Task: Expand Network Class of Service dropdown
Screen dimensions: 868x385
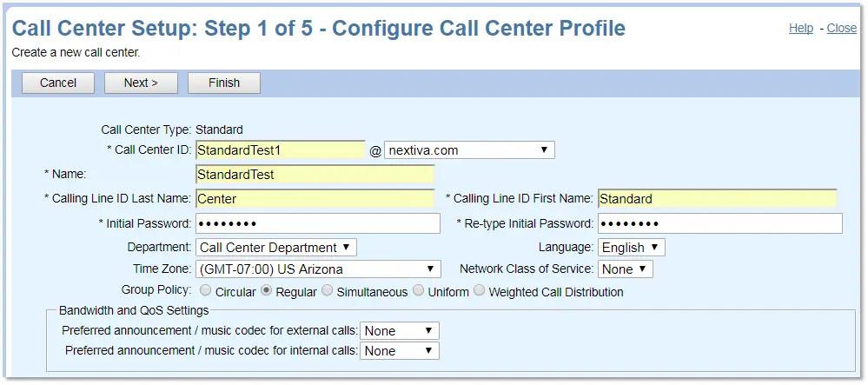Action: click(x=626, y=269)
